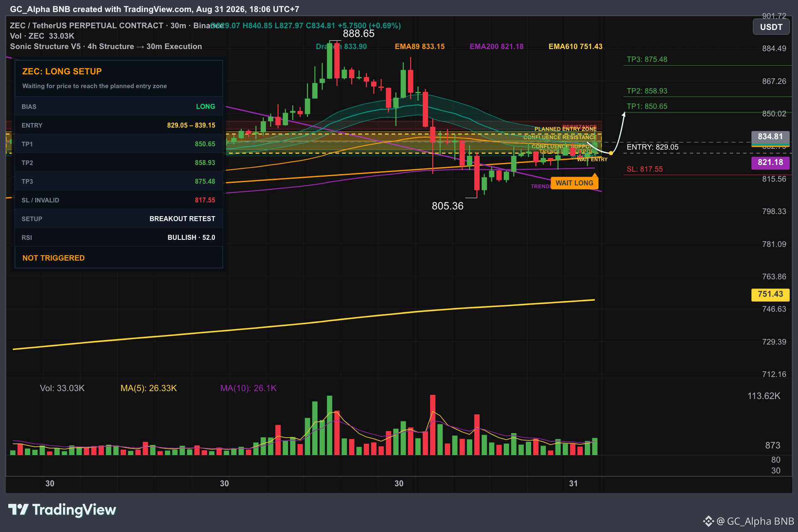
Task: Click the 888.65 high price label
Action: tap(359, 34)
